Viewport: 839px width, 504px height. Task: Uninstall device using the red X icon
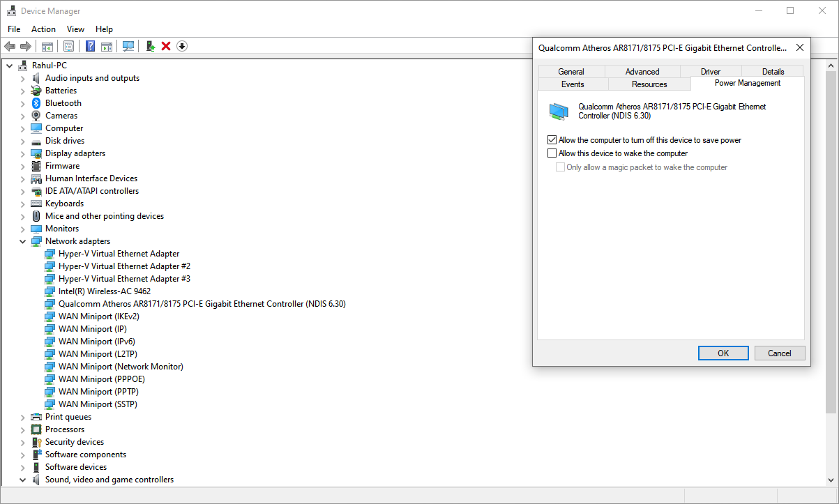166,46
